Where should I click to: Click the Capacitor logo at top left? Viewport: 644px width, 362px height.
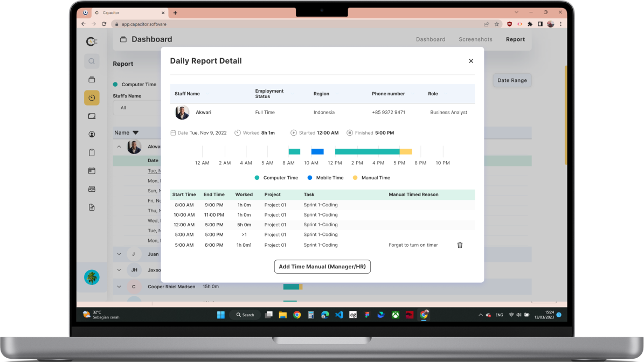point(92,41)
